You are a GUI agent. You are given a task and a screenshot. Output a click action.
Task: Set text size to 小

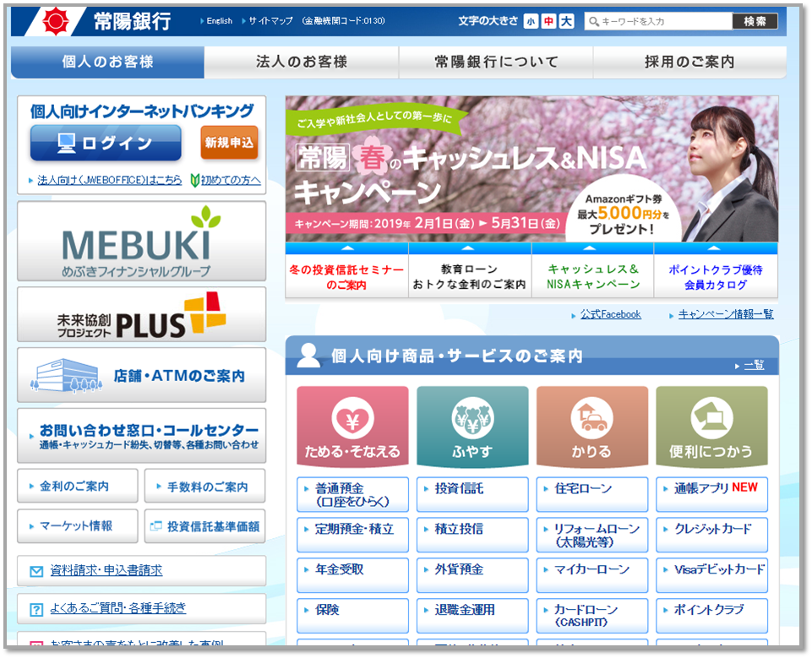point(531,21)
